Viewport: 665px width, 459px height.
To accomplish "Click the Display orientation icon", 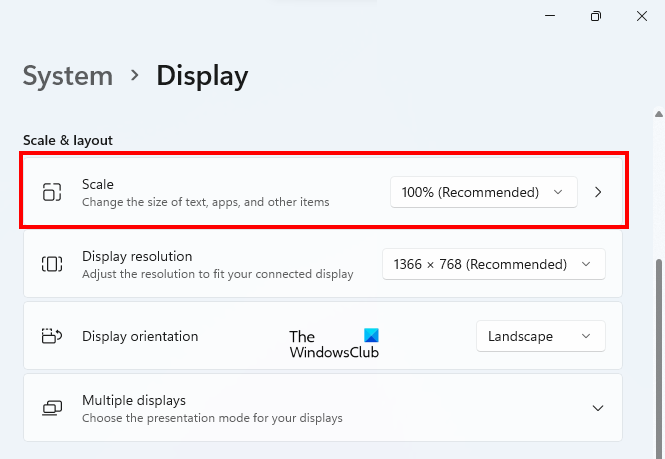I will (51, 336).
